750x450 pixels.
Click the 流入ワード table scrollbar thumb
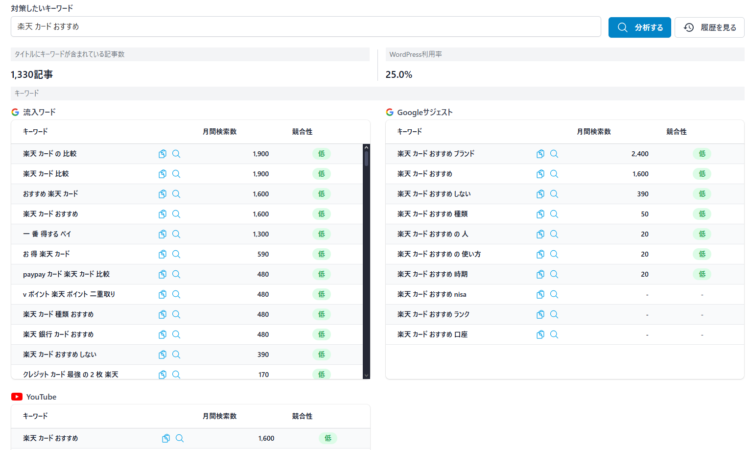click(x=366, y=158)
